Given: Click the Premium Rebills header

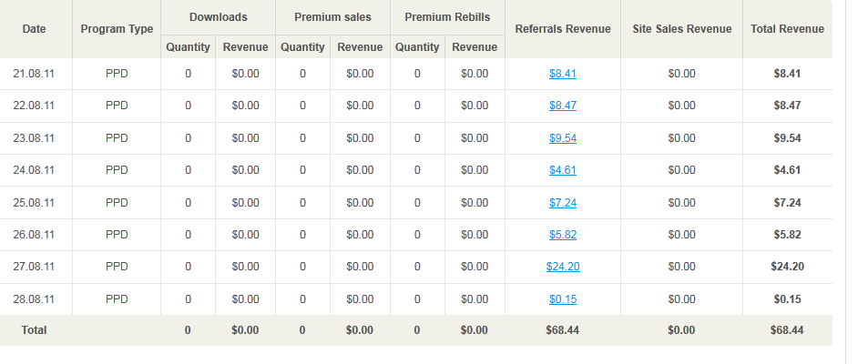Looking at the screenshot, I should [x=446, y=17].
